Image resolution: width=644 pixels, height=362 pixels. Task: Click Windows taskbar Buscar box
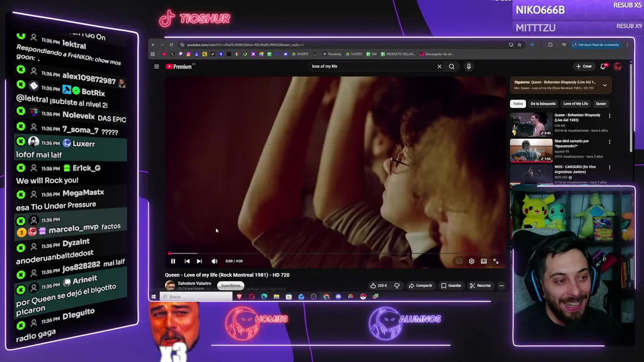pyautogui.click(x=196, y=297)
